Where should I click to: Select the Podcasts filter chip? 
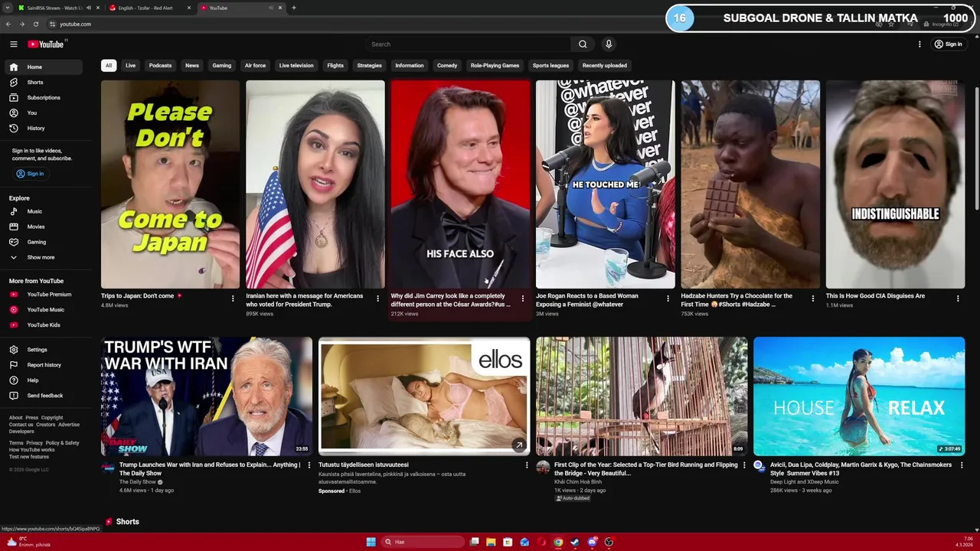click(x=160, y=66)
